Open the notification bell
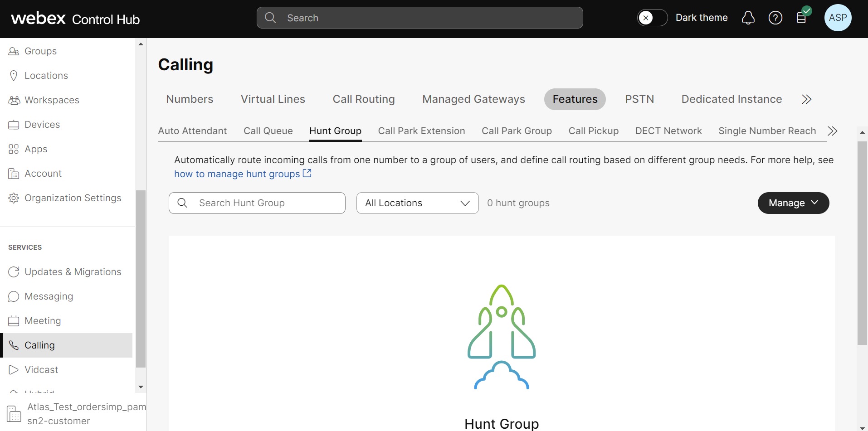The height and width of the screenshot is (431, 868). pos(748,18)
